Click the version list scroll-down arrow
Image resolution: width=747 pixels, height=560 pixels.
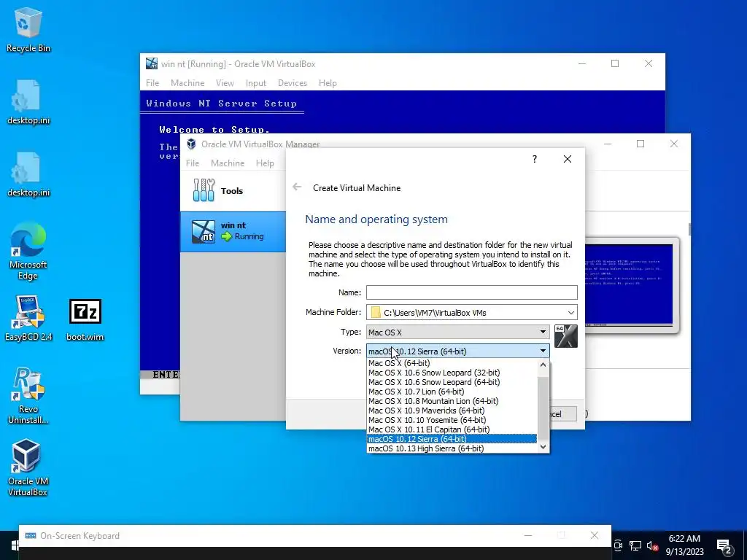pos(543,447)
